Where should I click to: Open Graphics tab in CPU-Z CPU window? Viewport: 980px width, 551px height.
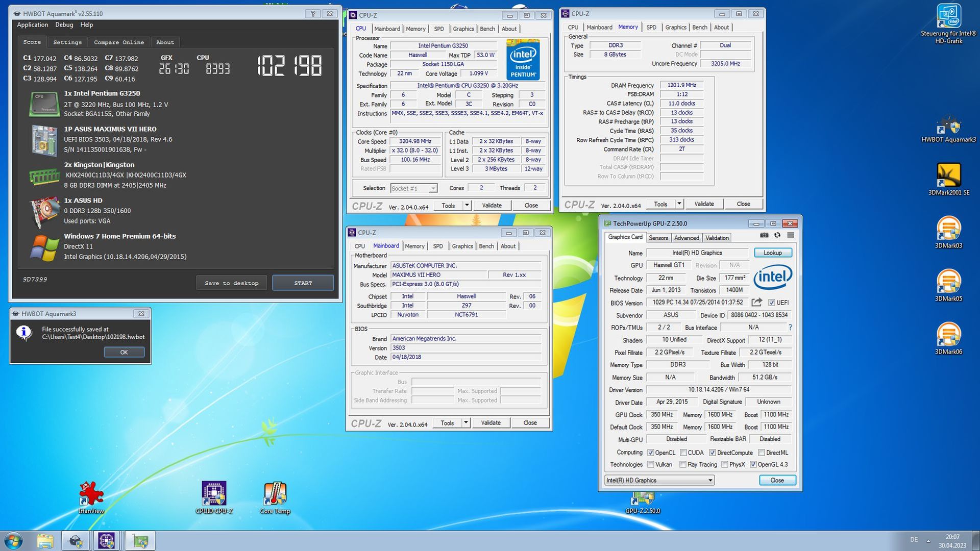click(463, 29)
